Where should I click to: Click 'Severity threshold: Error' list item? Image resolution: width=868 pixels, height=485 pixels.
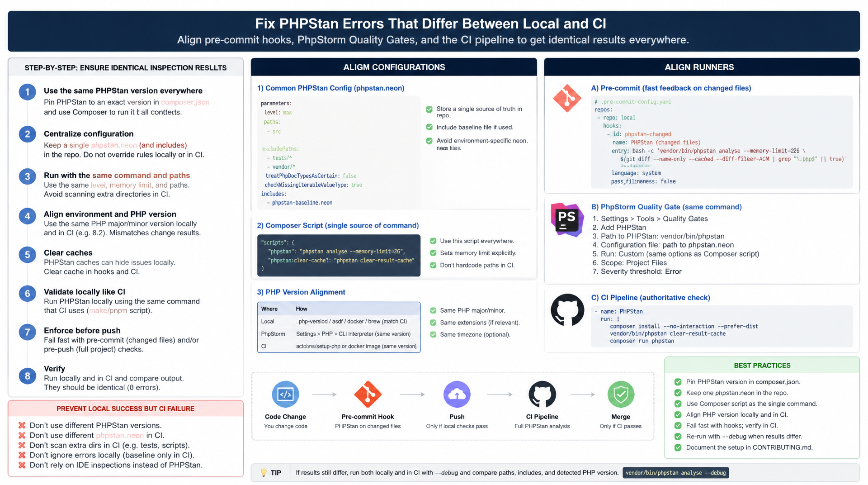click(637, 271)
